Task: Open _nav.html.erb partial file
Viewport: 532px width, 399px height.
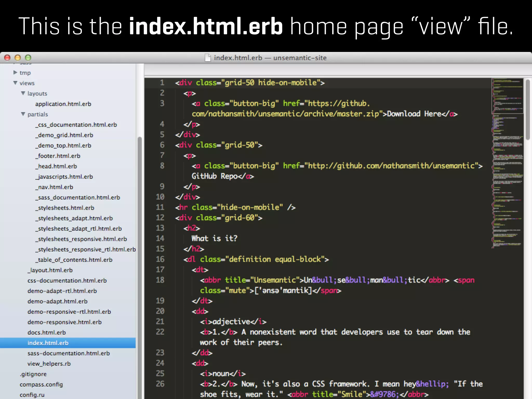Action: coord(54,187)
